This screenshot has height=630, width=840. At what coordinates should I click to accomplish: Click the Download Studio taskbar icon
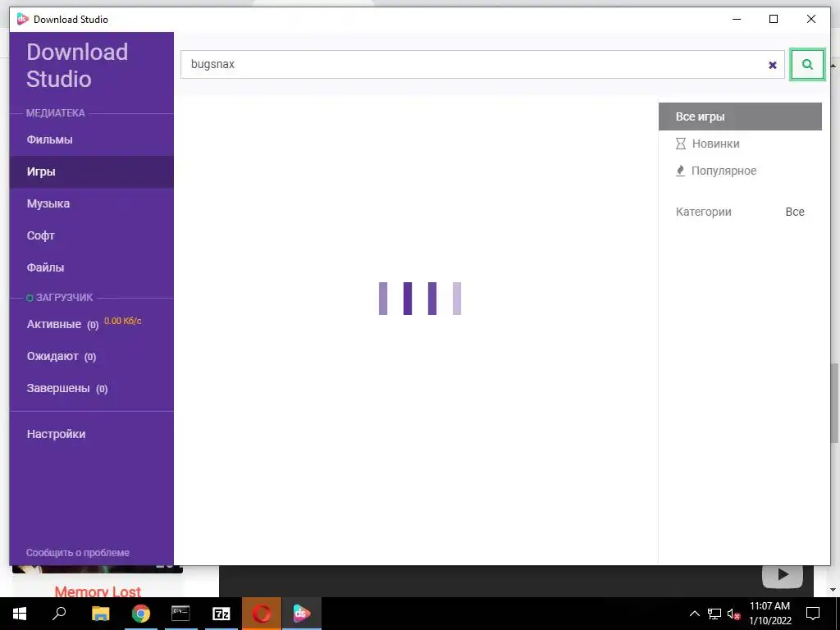[x=302, y=614]
